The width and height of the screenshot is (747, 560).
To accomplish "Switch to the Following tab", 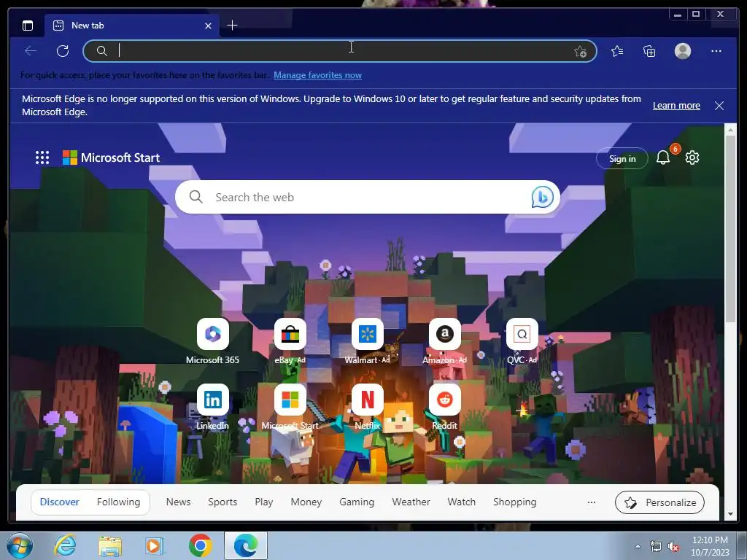I will click(x=119, y=502).
